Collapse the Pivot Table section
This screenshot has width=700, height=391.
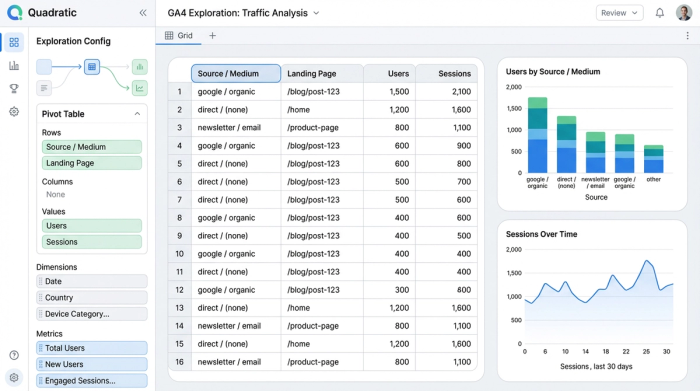pos(138,114)
